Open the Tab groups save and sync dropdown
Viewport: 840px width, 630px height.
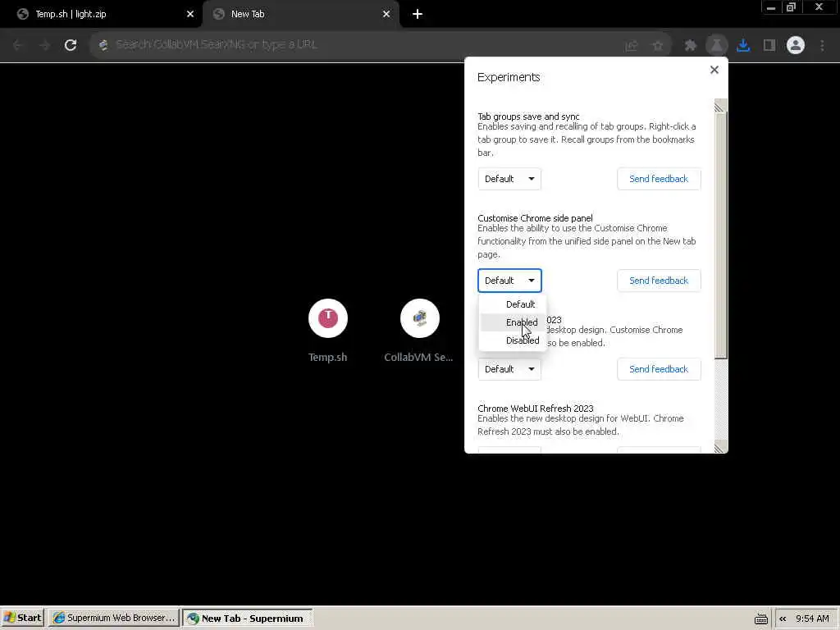click(509, 179)
